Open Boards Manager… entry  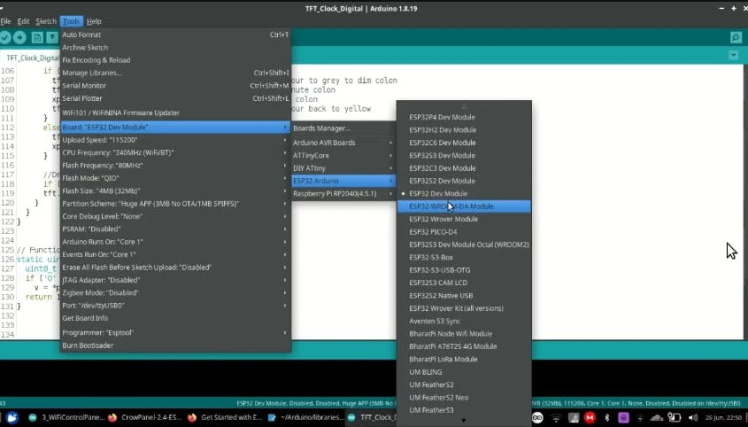pos(343,128)
